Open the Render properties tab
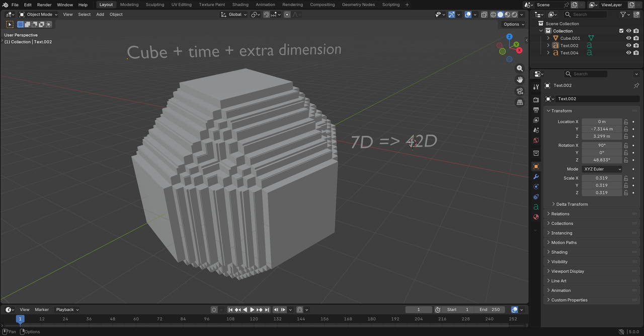The width and height of the screenshot is (644, 336). 536,100
